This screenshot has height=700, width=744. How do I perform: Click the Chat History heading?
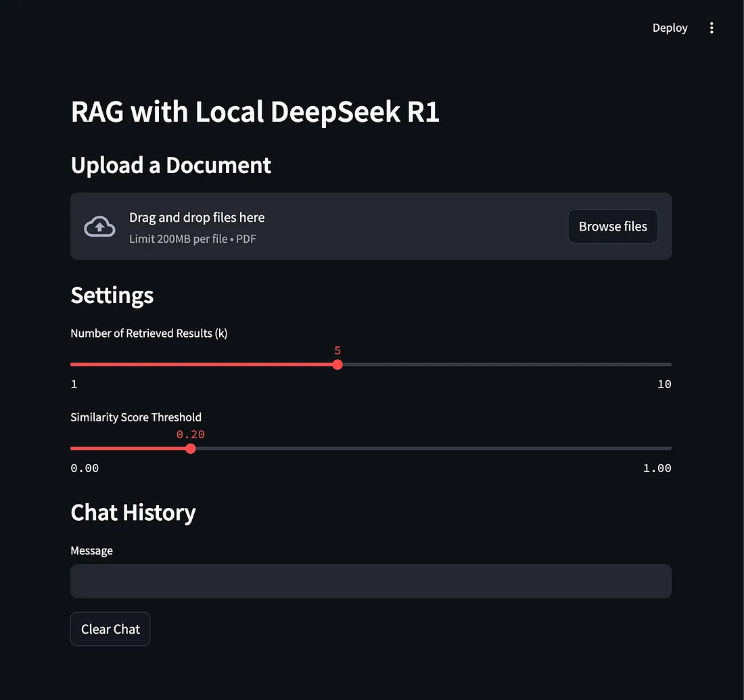coord(133,513)
